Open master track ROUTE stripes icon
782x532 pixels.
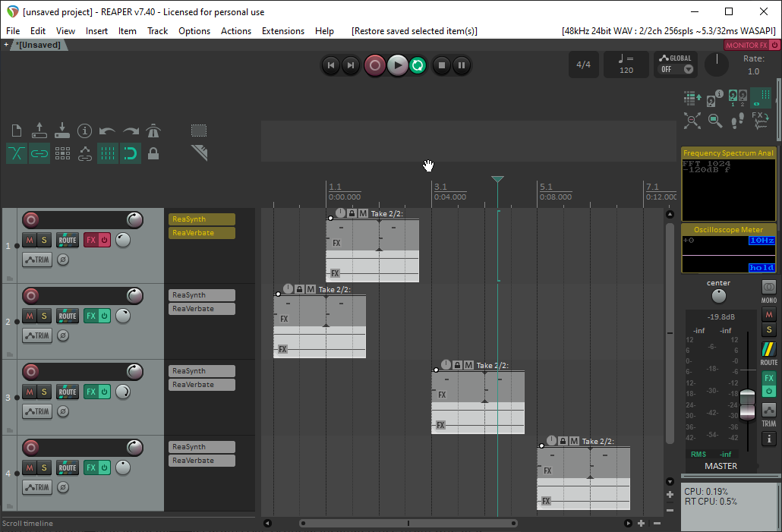768,349
